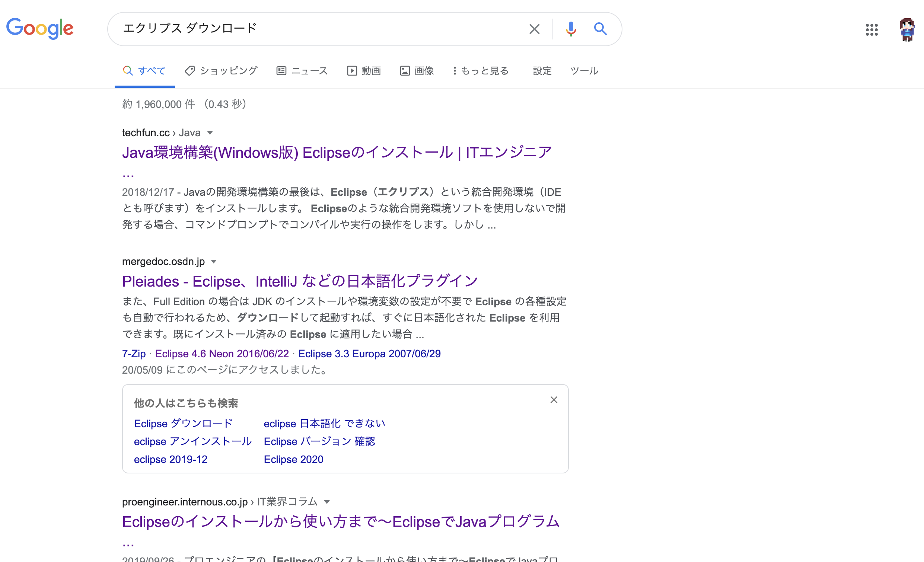Expand the techfun.cc result dropdown arrow

210,133
